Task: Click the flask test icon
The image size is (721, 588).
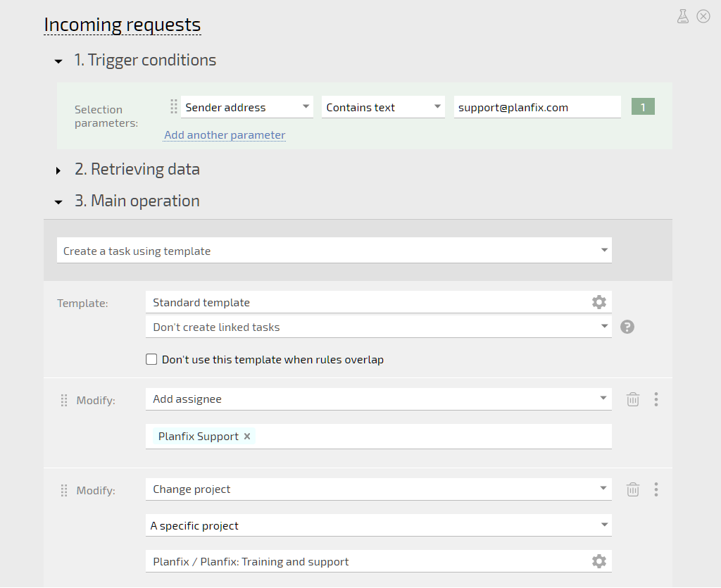Action: tap(683, 17)
